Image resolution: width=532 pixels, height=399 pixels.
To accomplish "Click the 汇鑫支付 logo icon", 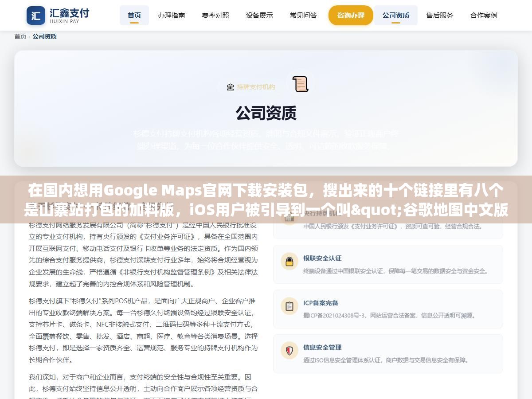I will coord(36,16).
